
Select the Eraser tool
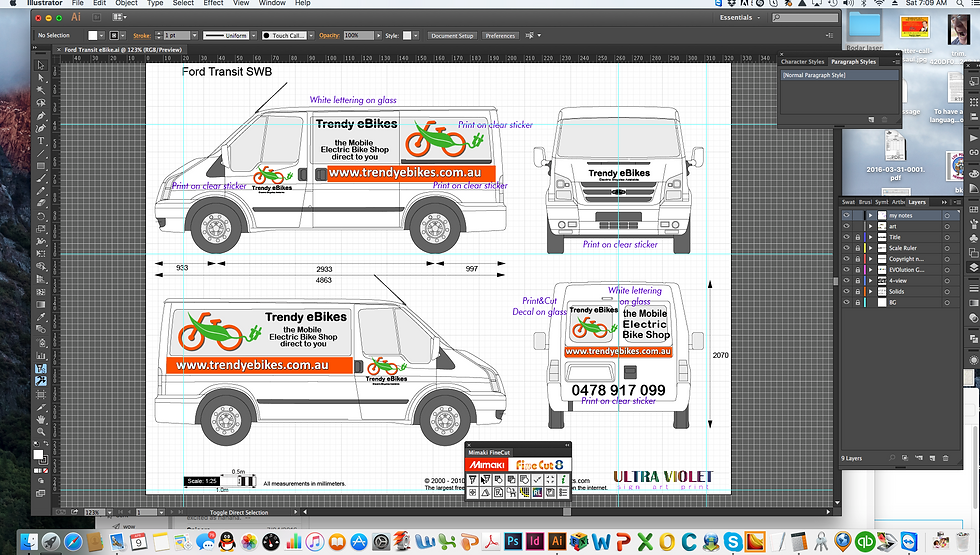(41, 203)
